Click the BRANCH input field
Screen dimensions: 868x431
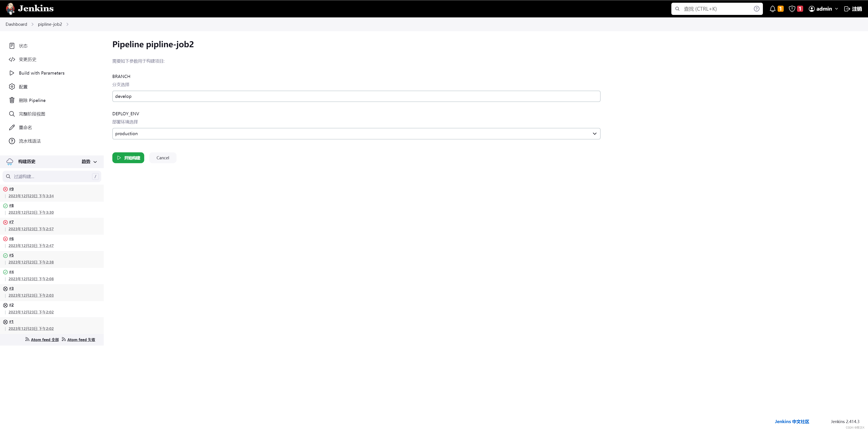tap(356, 96)
